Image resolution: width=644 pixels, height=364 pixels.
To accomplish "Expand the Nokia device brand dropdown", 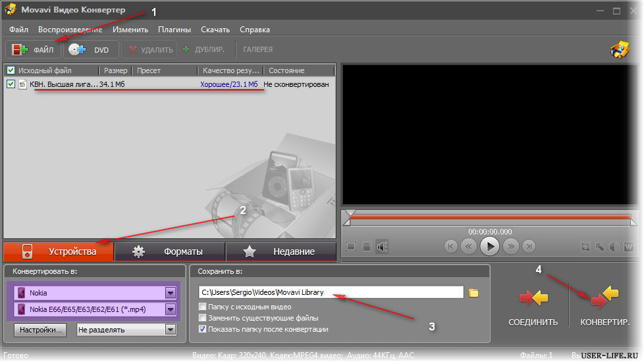I will click(171, 292).
